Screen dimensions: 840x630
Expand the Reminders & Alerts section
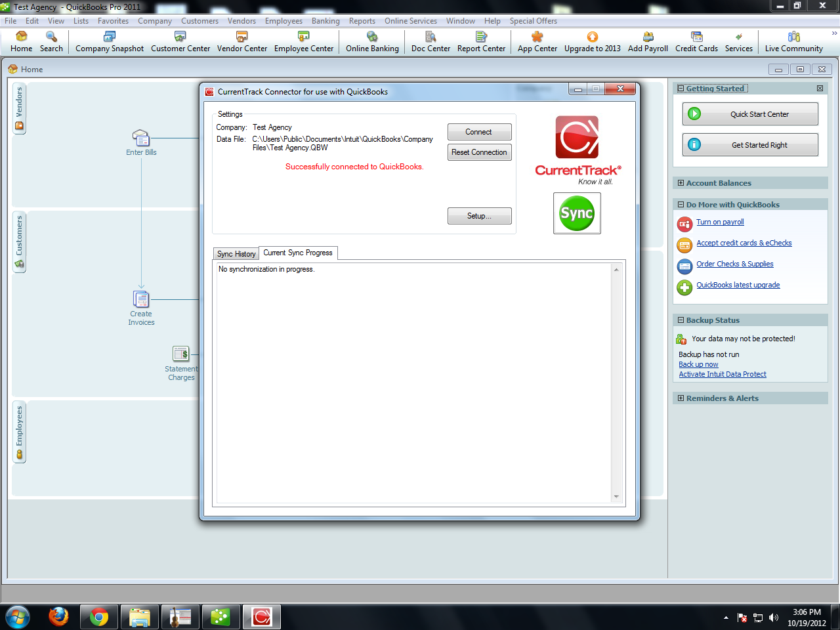point(681,398)
